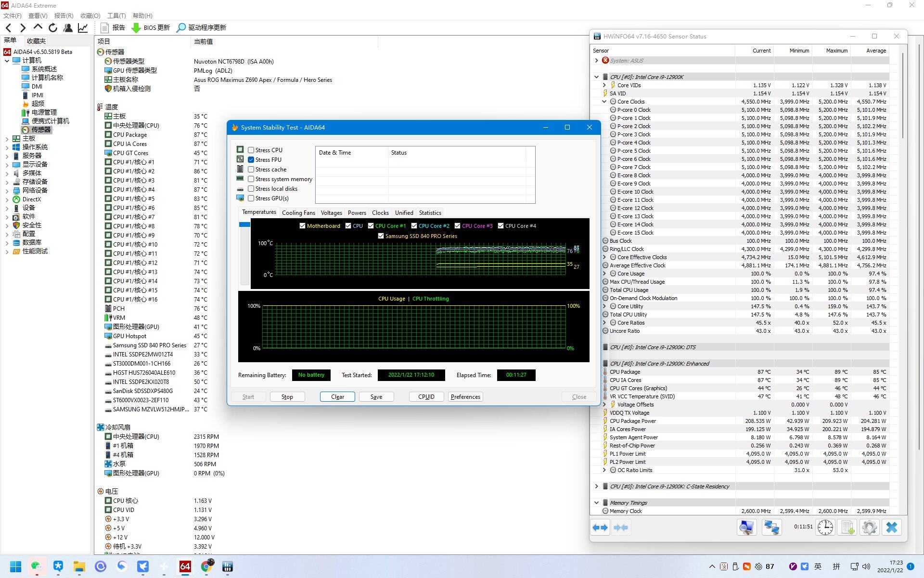The width and height of the screenshot is (924, 578).
Task: Select 传感器 item in AIDA64 tree
Action: [41, 130]
